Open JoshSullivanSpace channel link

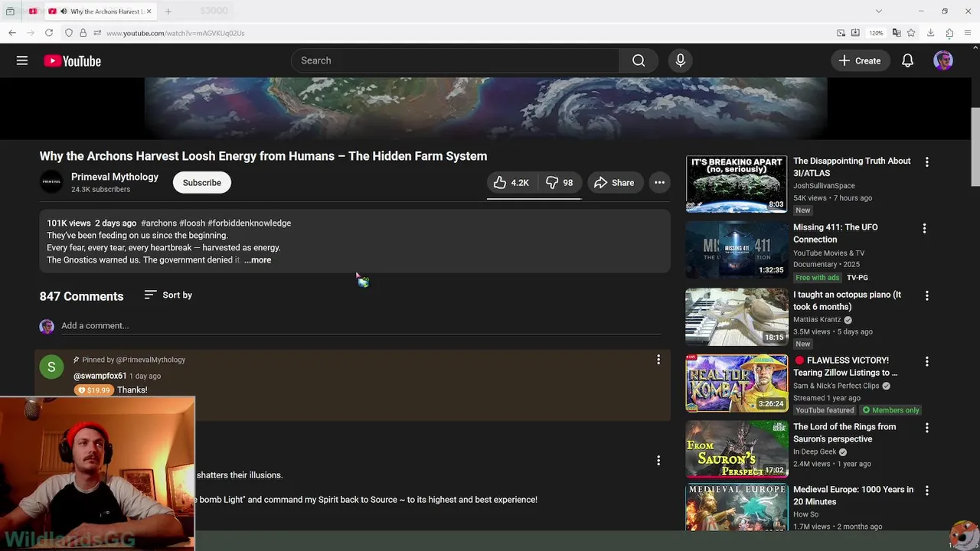click(x=824, y=186)
